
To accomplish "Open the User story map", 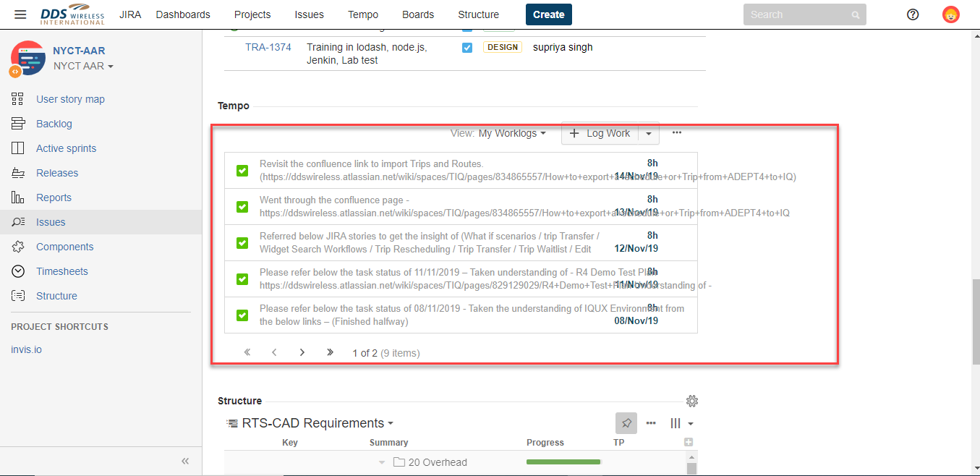I will click(70, 98).
